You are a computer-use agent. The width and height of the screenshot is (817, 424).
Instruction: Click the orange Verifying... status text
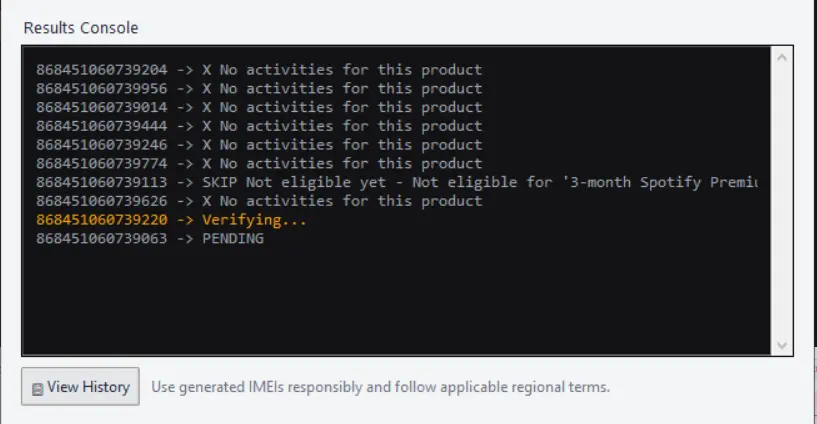[x=254, y=220]
